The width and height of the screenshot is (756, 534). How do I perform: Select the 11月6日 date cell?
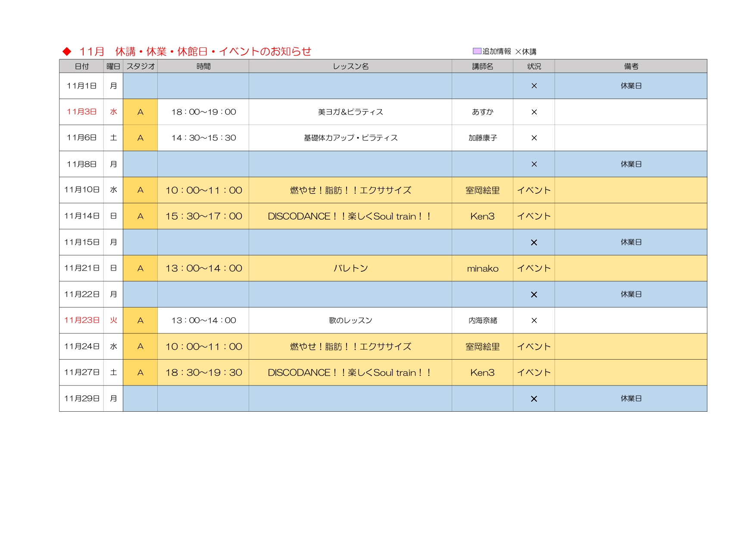(x=81, y=137)
